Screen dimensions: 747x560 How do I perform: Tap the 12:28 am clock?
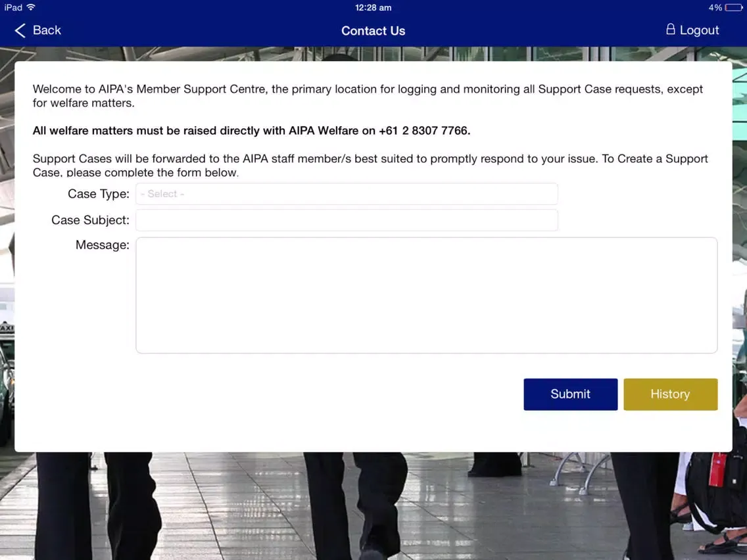click(x=373, y=8)
